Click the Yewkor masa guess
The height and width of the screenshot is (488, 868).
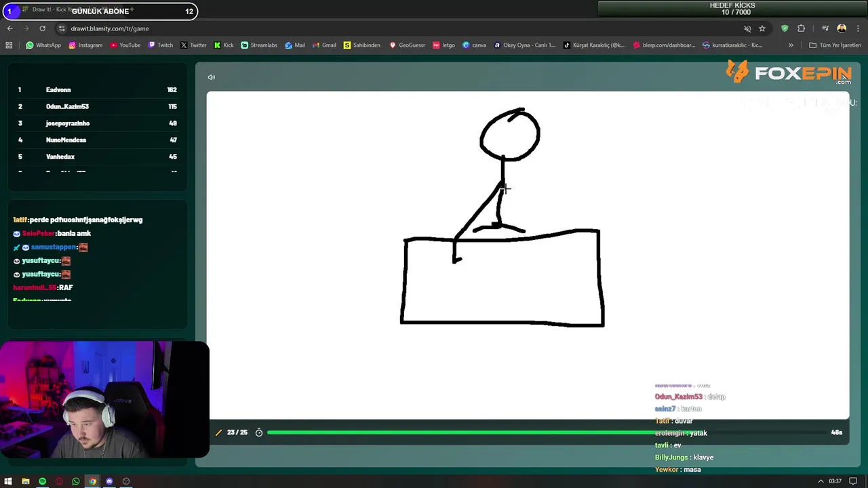678,470
